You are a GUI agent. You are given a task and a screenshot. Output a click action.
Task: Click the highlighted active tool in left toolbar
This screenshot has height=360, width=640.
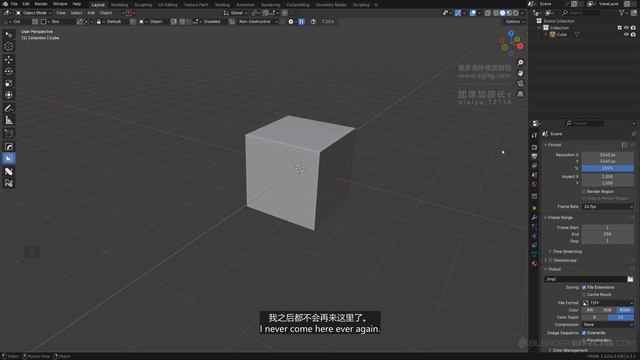9,158
